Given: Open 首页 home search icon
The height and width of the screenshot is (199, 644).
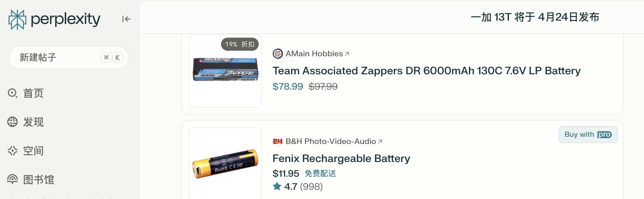Looking at the screenshot, I should click(x=12, y=93).
